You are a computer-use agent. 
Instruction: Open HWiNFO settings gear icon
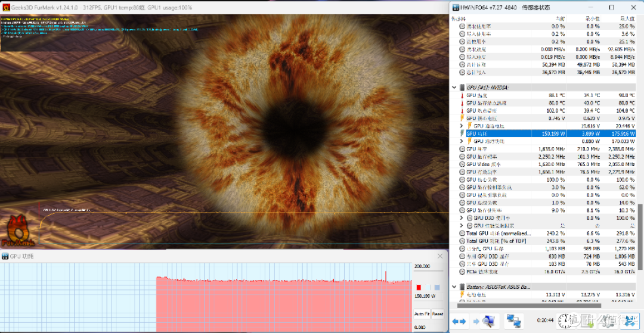(608, 321)
